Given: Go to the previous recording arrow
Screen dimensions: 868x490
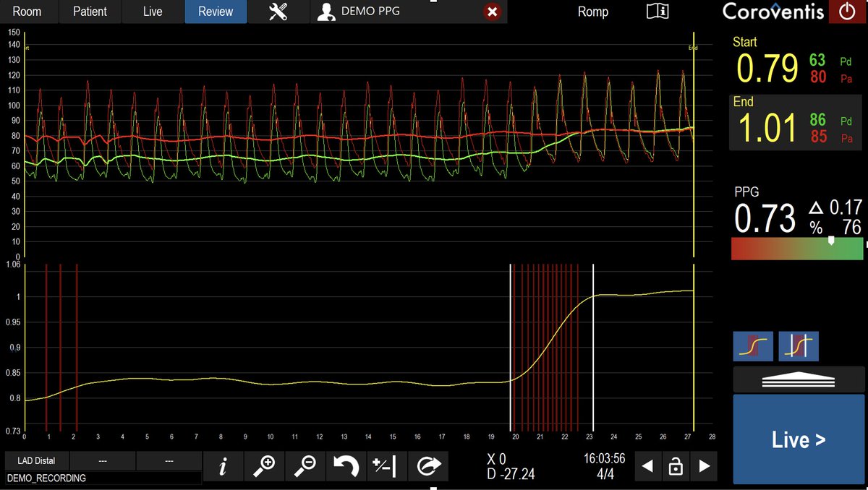Looking at the screenshot, I should [648, 467].
